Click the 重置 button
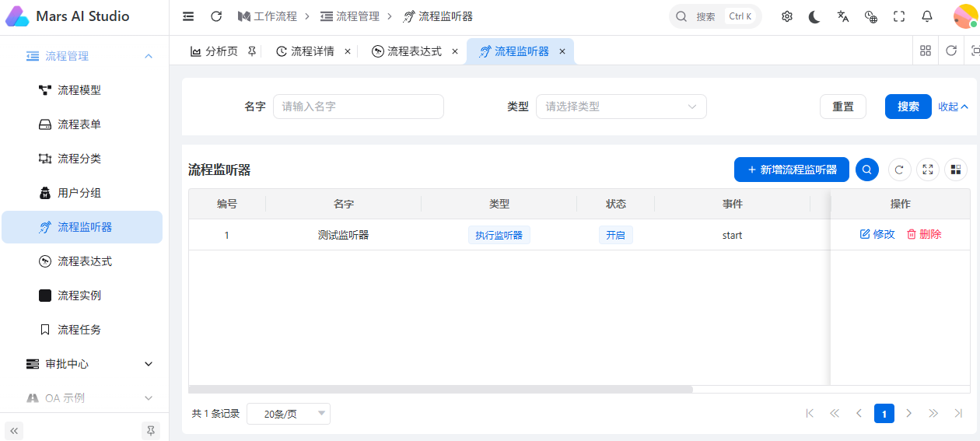The width and height of the screenshot is (980, 441). coord(843,107)
